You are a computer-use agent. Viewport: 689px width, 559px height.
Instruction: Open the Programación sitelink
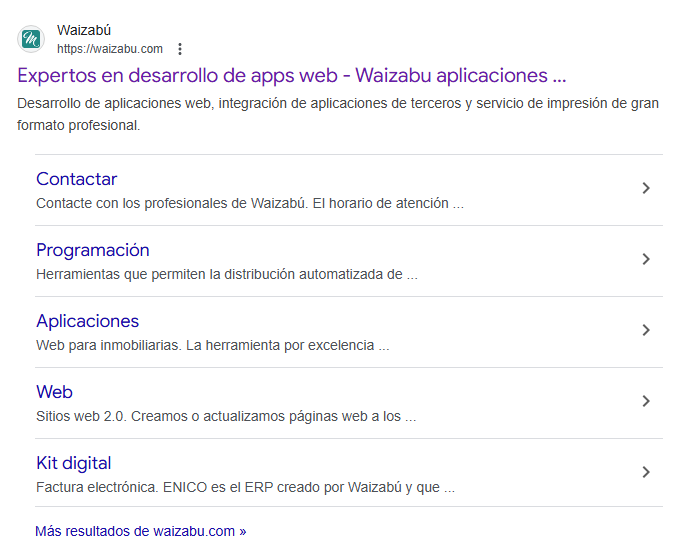coord(92,250)
